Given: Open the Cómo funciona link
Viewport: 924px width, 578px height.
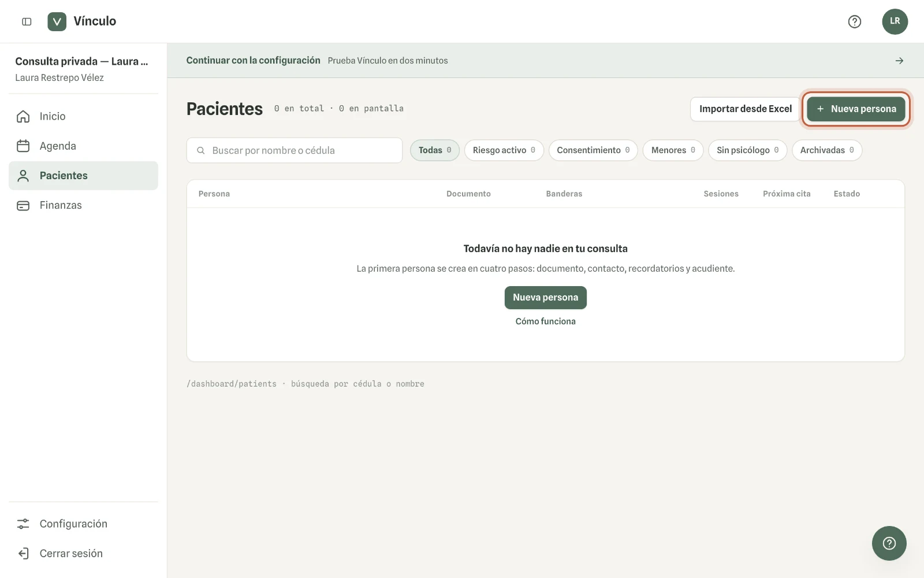Looking at the screenshot, I should click(546, 321).
